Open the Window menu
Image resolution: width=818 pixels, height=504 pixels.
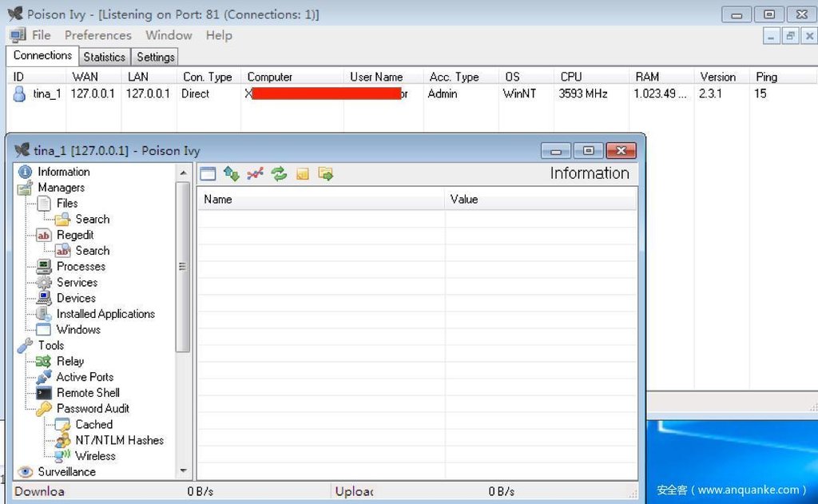click(169, 35)
